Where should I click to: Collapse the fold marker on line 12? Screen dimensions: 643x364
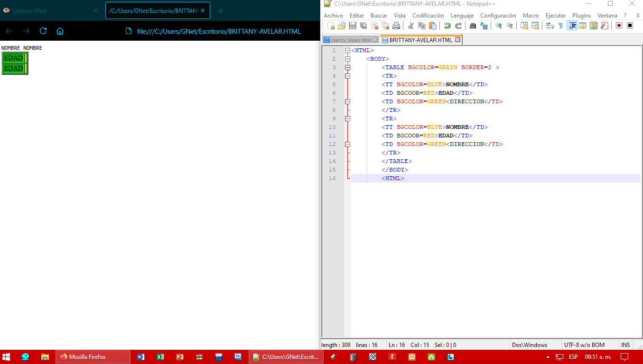(x=347, y=144)
